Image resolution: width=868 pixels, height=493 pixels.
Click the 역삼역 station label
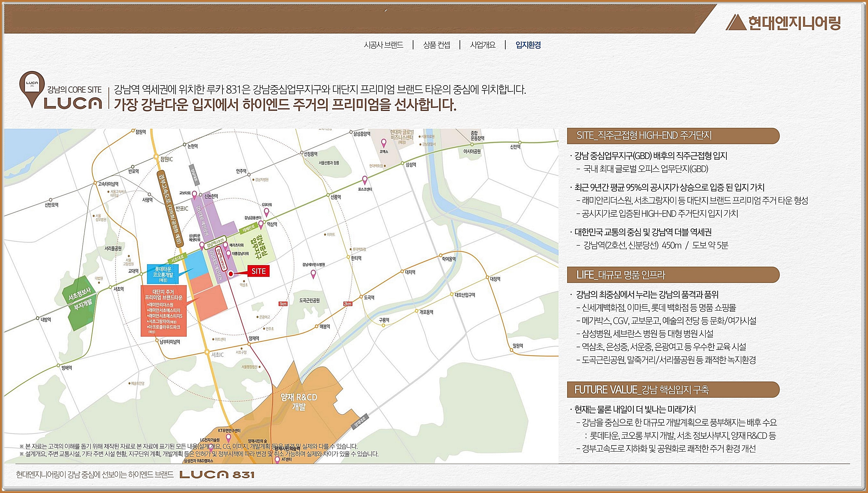[x=272, y=224]
